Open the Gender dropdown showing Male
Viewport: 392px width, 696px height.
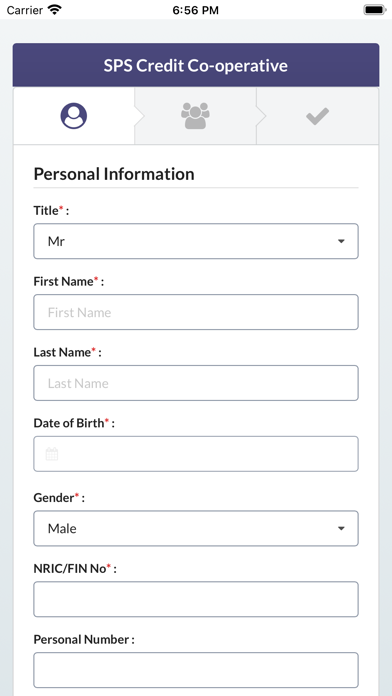196,528
